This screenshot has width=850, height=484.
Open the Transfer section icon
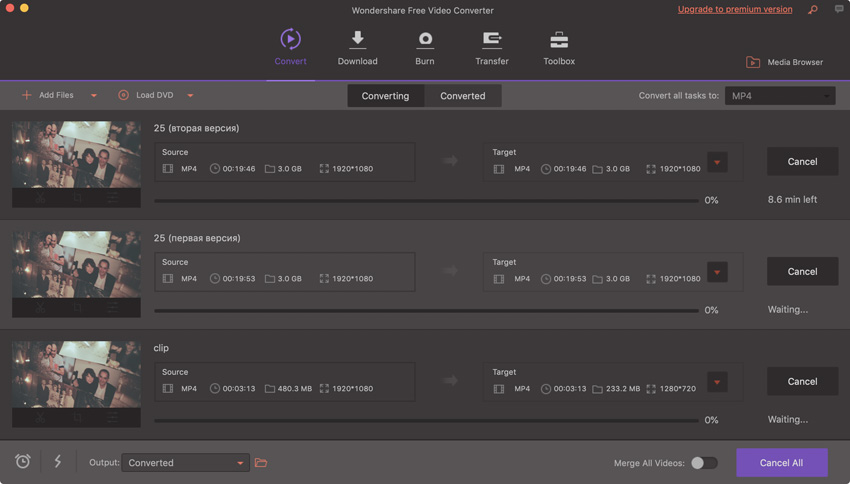click(x=491, y=40)
